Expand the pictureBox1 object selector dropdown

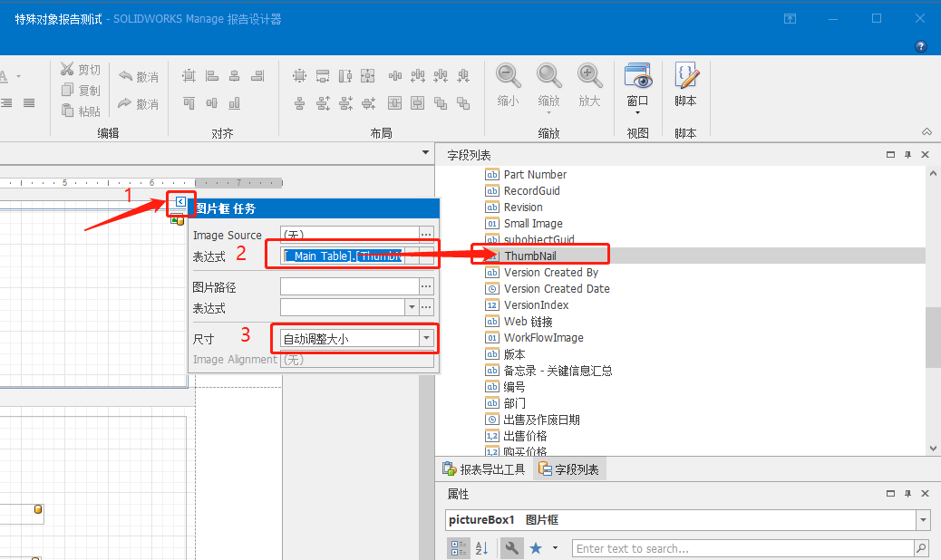(923, 520)
